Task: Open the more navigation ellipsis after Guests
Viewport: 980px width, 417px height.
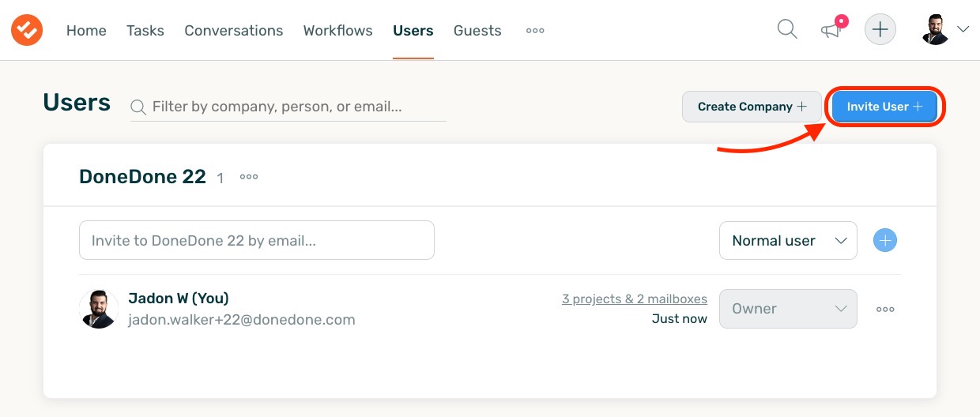Action: 535,31
